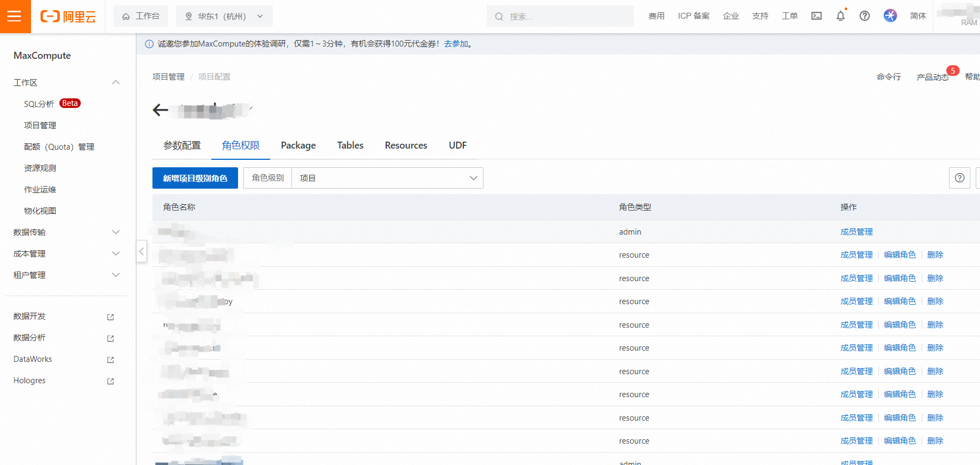
Task: Switch to Tables tab
Action: point(350,145)
